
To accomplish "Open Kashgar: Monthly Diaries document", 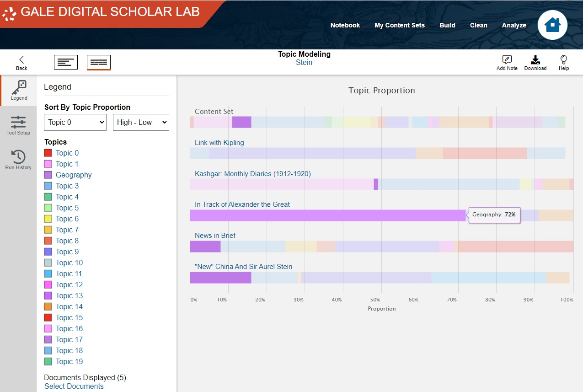I will coord(253,173).
